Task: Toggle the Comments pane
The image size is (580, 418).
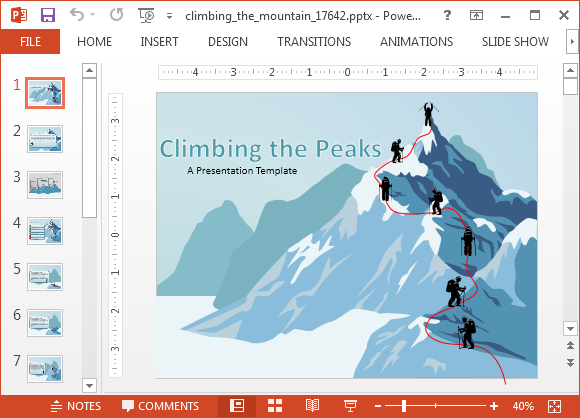Action: click(x=160, y=406)
